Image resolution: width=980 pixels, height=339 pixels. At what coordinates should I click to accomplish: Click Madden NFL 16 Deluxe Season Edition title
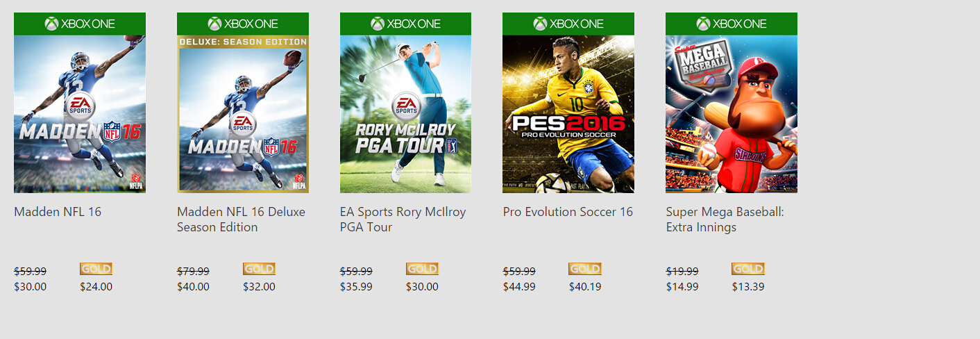tap(241, 220)
